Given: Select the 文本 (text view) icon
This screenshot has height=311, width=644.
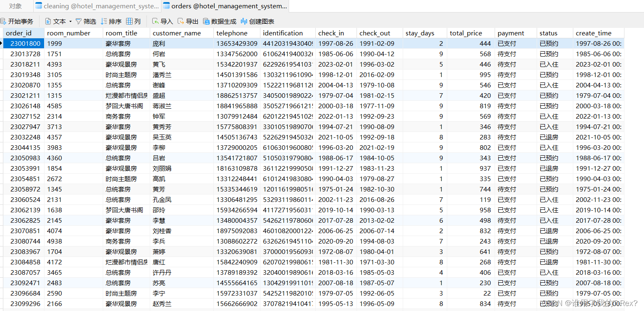Looking at the screenshot, I should (54, 21).
